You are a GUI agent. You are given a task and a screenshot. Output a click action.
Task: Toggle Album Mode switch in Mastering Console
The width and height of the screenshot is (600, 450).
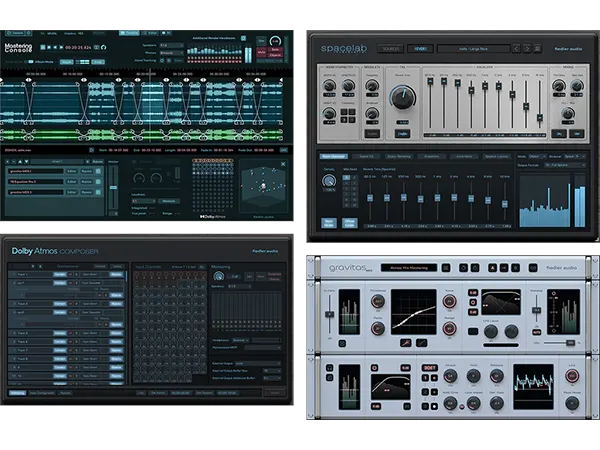click(x=29, y=62)
